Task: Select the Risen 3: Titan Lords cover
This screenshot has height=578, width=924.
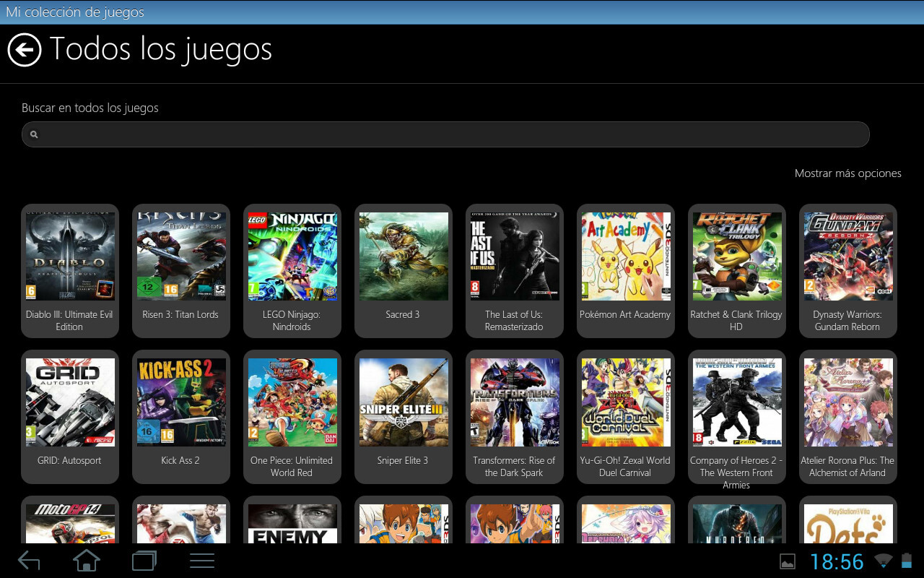Action: pos(181,256)
